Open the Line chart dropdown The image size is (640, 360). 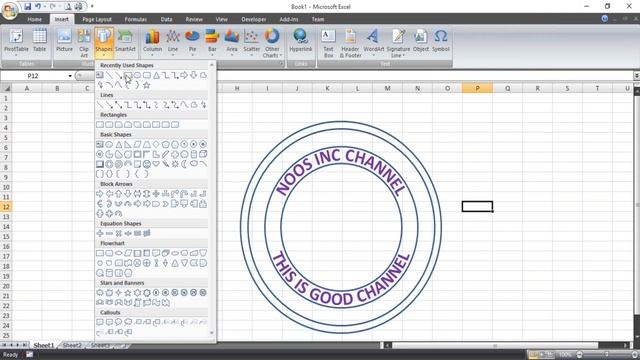pos(173,43)
